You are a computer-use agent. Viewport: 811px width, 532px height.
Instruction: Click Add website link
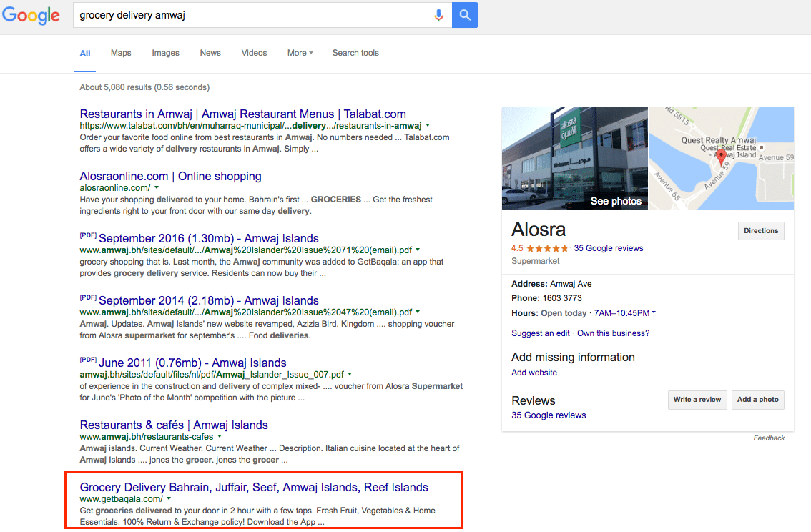point(534,373)
